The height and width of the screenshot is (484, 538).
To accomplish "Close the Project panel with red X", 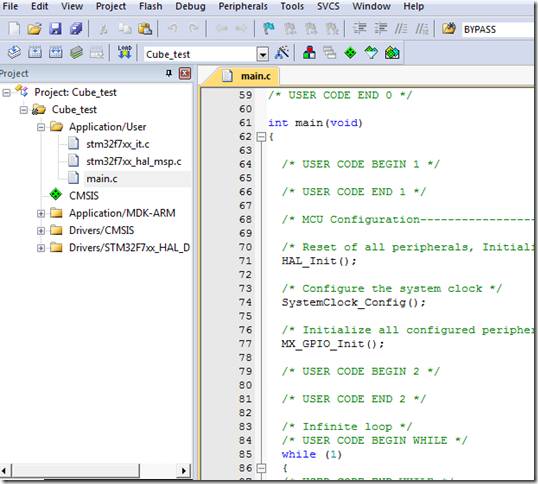I will click(x=185, y=73).
